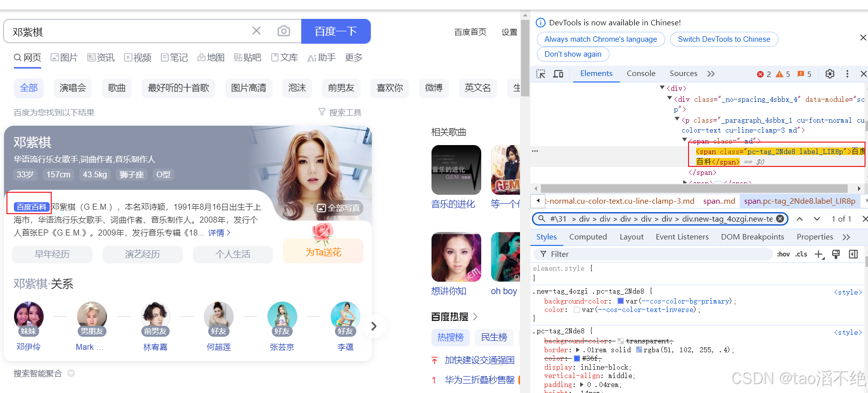Viewport: 868px width, 393px height.
Task: Open 设置 in Baidu header
Action: point(509,32)
